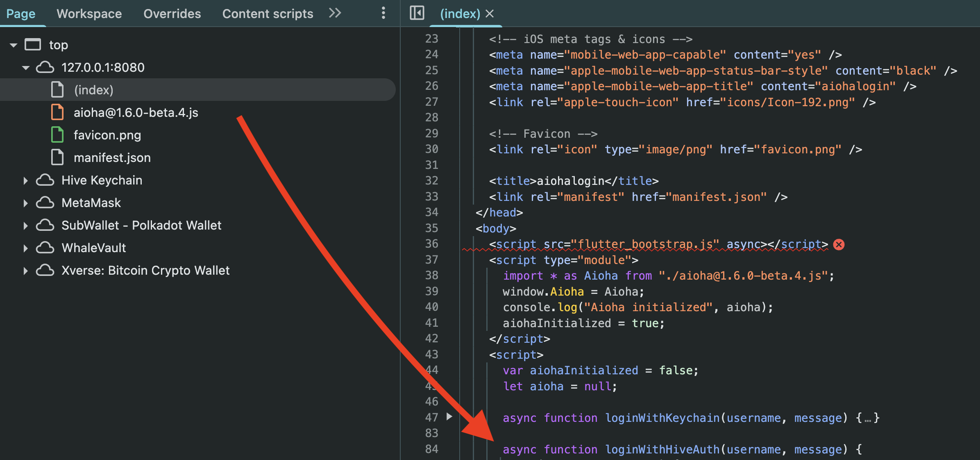Expand SubWallet - Polkadot Wallet node
980x460 pixels.
(x=25, y=225)
